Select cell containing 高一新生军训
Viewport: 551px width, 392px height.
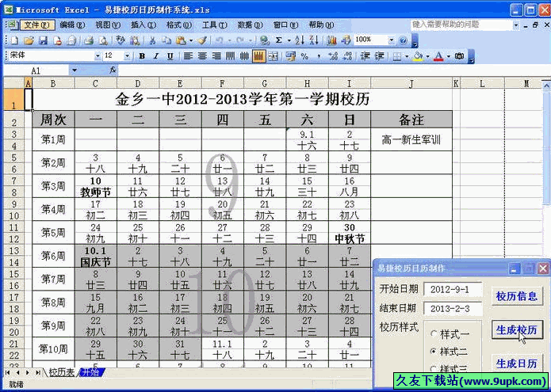point(411,140)
